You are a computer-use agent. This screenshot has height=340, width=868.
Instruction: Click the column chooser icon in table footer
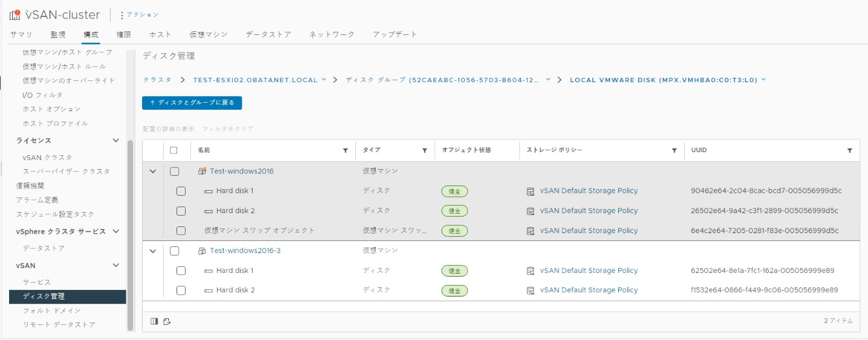click(154, 321)
